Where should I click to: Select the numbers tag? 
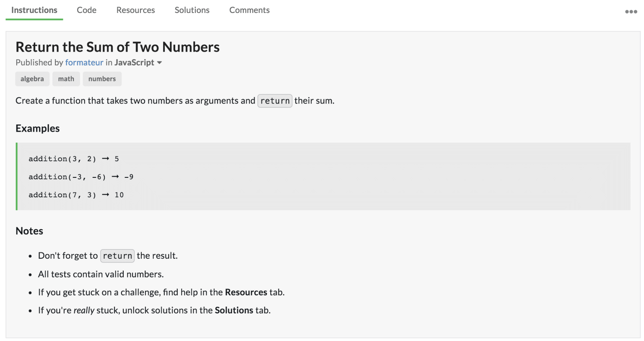[102, 79]
